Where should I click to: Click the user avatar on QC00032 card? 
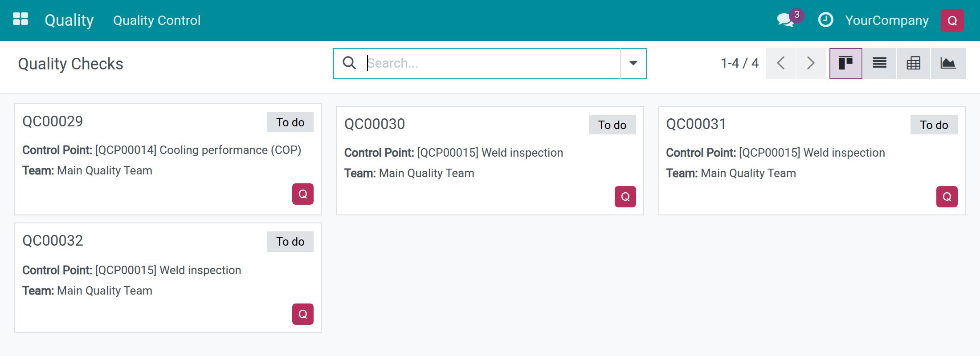(x=303, y=314)
